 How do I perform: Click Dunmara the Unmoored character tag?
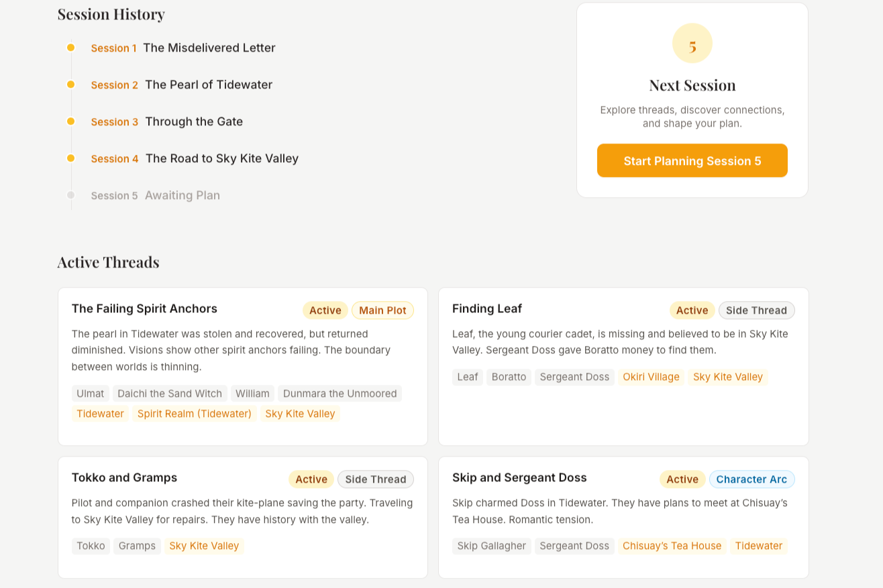[x=340, y=394]
